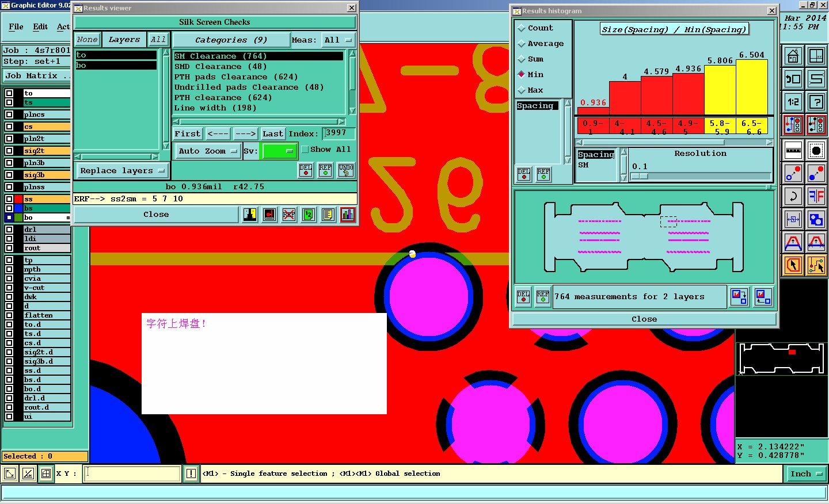Image resolution: width=829 pixels, height=504 pixels.
Task: Click the UNDO icon in Results viewer
Action: (x=346, y=170)
